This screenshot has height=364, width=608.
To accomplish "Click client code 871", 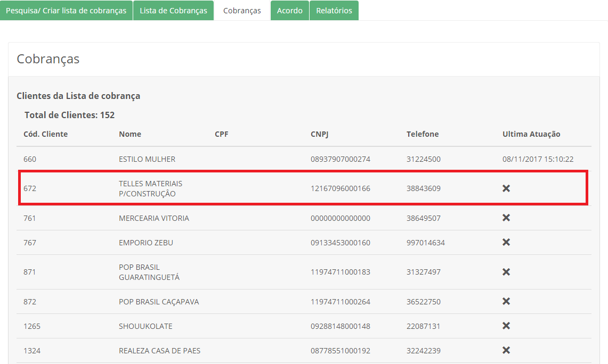I will pos(29,272).
